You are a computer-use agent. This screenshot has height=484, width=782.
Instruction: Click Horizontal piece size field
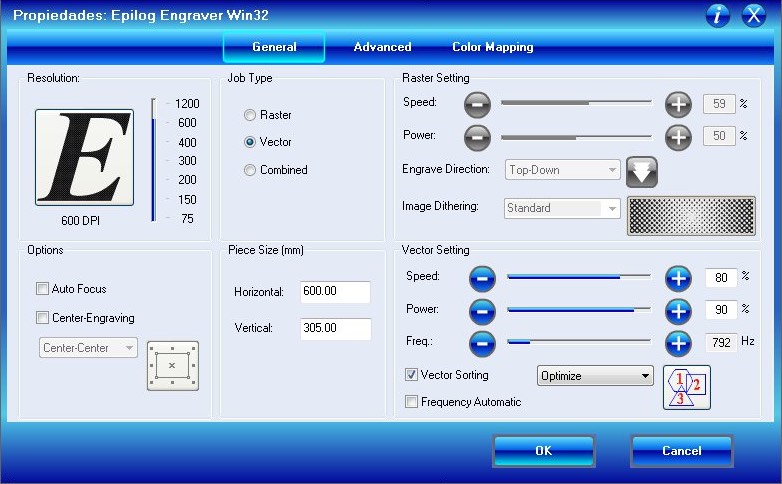(x=336, y=291)
